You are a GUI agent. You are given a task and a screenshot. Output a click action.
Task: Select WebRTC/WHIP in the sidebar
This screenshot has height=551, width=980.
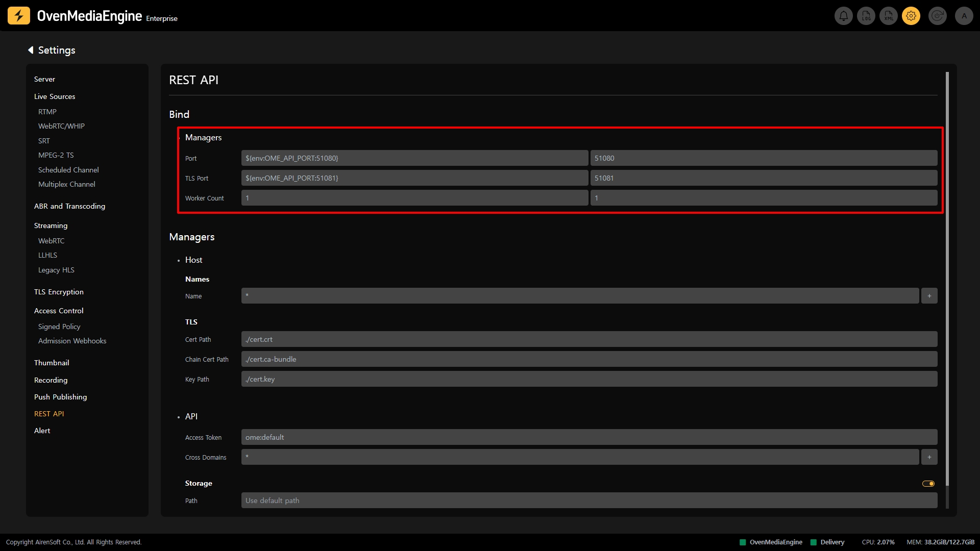coord(61,126)
